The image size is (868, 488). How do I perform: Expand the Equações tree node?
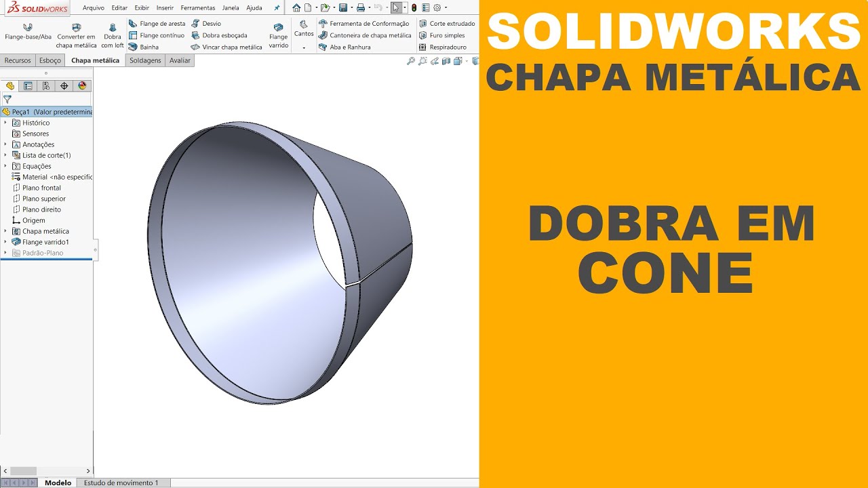(5, 166)
